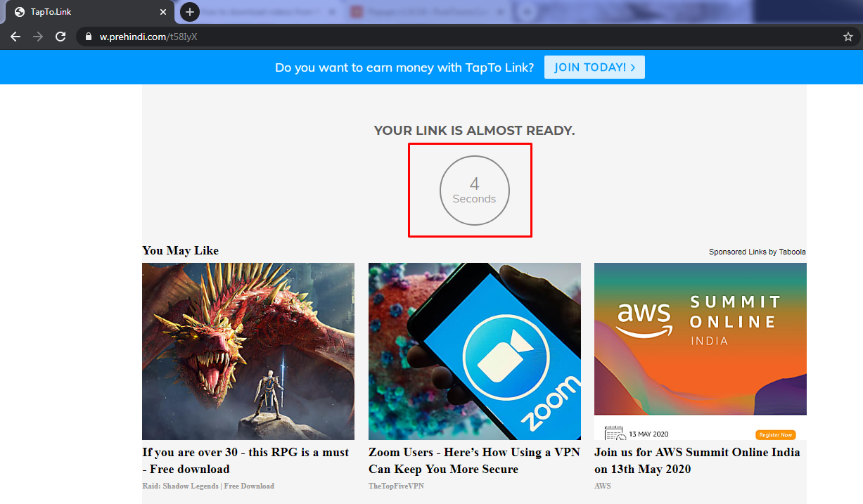View site info via the padlock icon
863x504 pixels.
88,37
